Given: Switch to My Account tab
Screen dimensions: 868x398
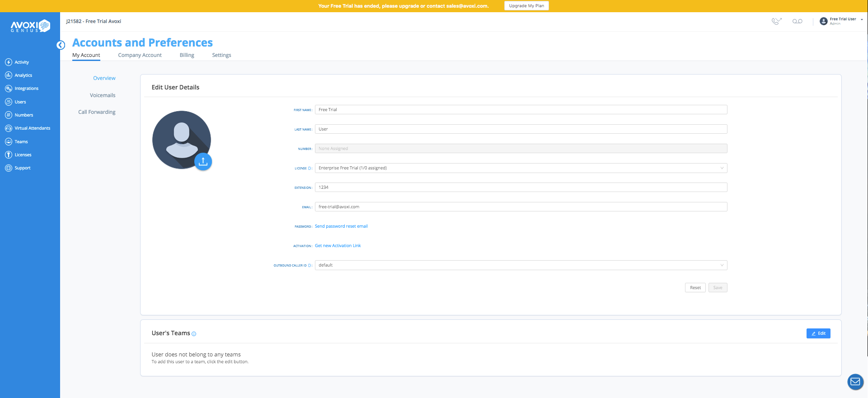Looking at the screenshot, I should click(86, 55).
